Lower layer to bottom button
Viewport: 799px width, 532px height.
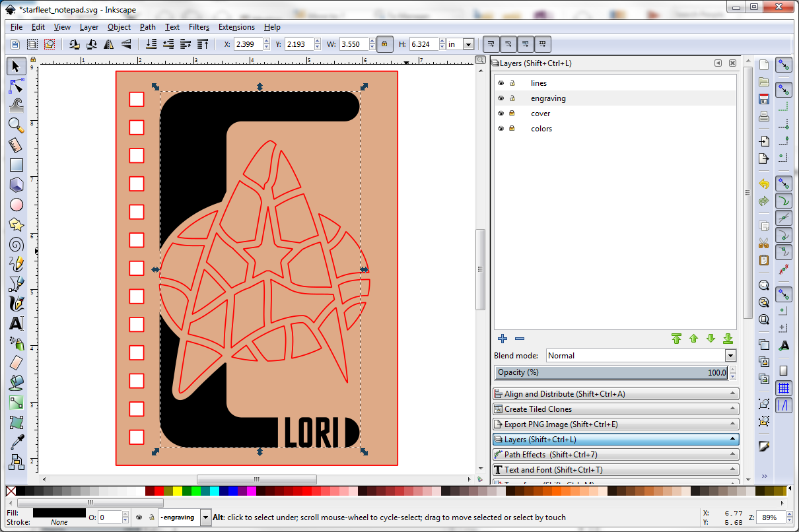pos(728,339)
